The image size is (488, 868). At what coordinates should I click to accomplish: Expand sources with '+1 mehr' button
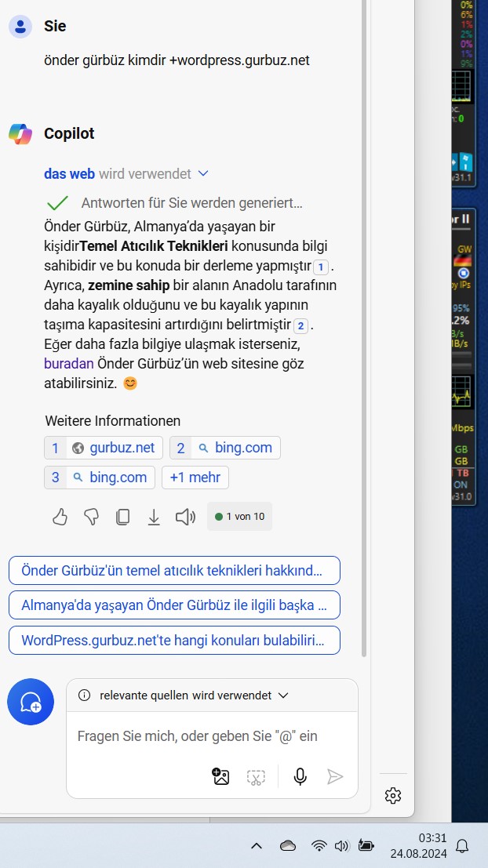[195, 478]
